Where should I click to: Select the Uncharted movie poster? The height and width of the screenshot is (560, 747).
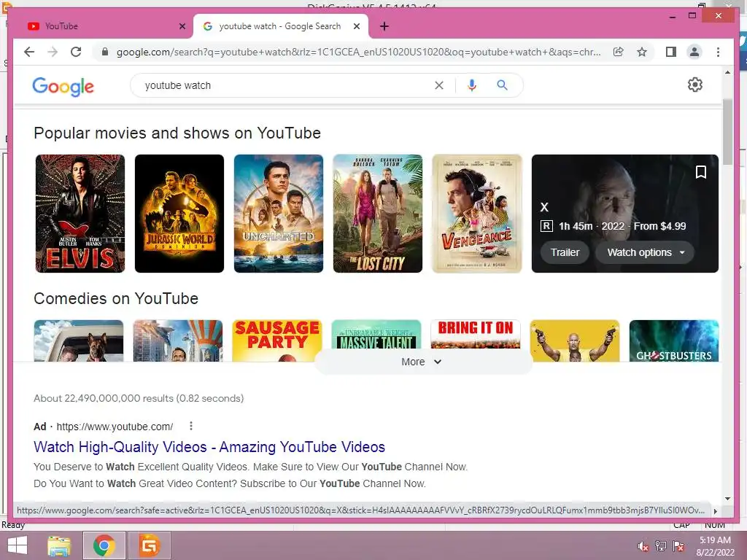[278, 214]
